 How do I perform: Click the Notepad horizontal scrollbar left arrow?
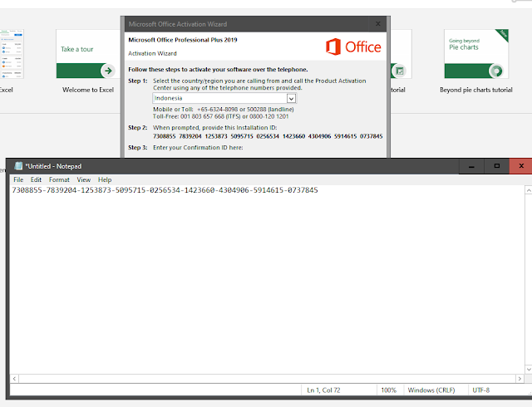pos(14,379)
